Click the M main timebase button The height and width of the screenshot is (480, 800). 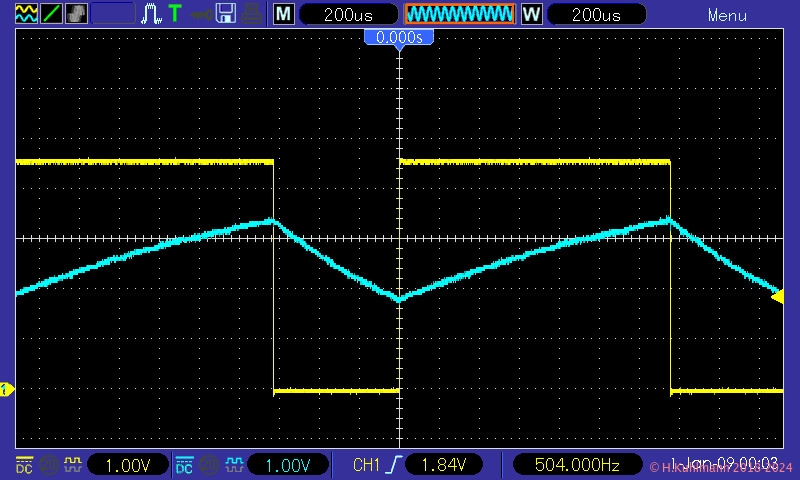pos(285,15)
